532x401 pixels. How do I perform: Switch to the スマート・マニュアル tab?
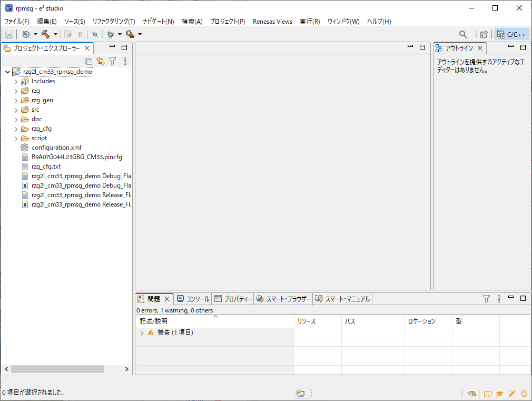342,299
